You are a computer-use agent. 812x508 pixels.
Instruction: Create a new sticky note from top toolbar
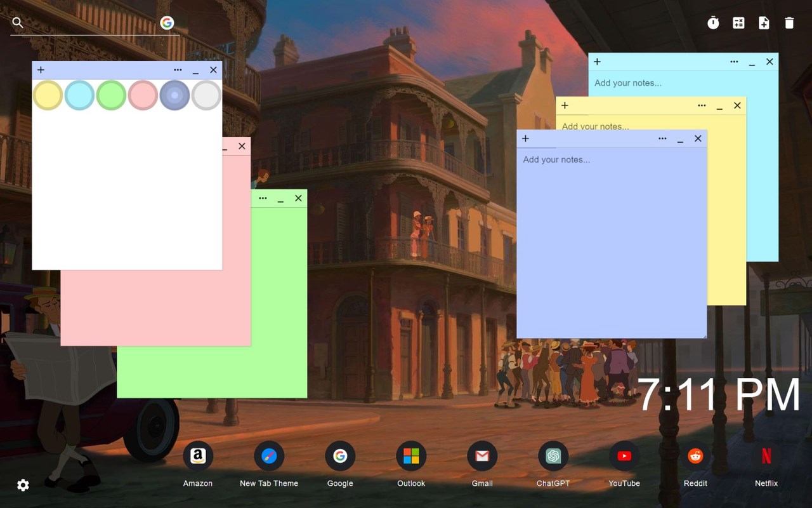click(764, 23)
